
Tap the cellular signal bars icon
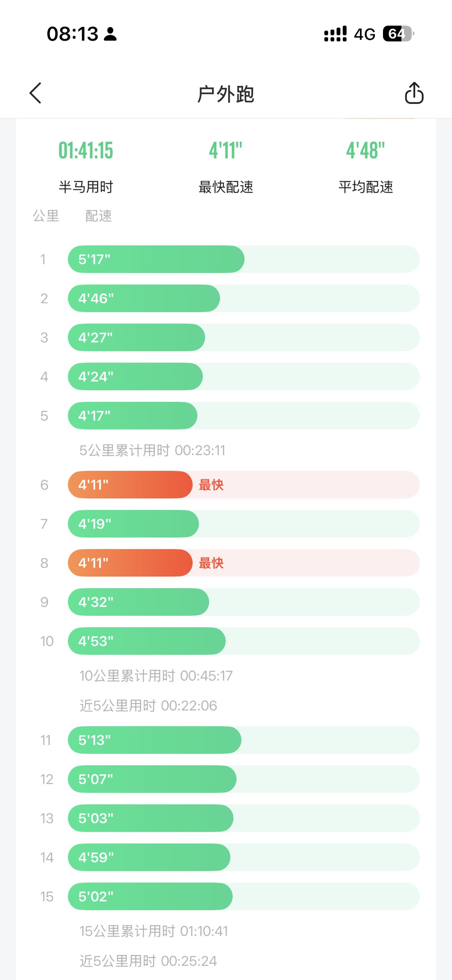click(x=335, y=34)
